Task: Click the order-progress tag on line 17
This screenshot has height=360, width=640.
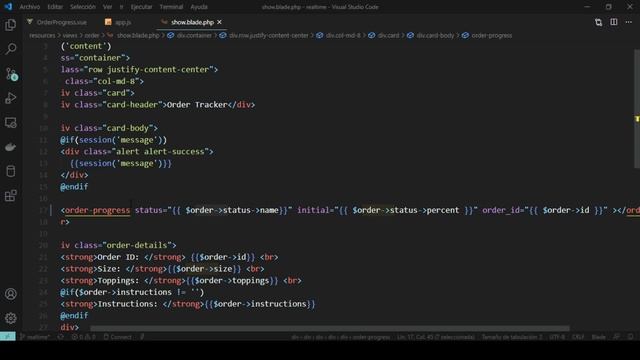Action: [x=97, y=210]
